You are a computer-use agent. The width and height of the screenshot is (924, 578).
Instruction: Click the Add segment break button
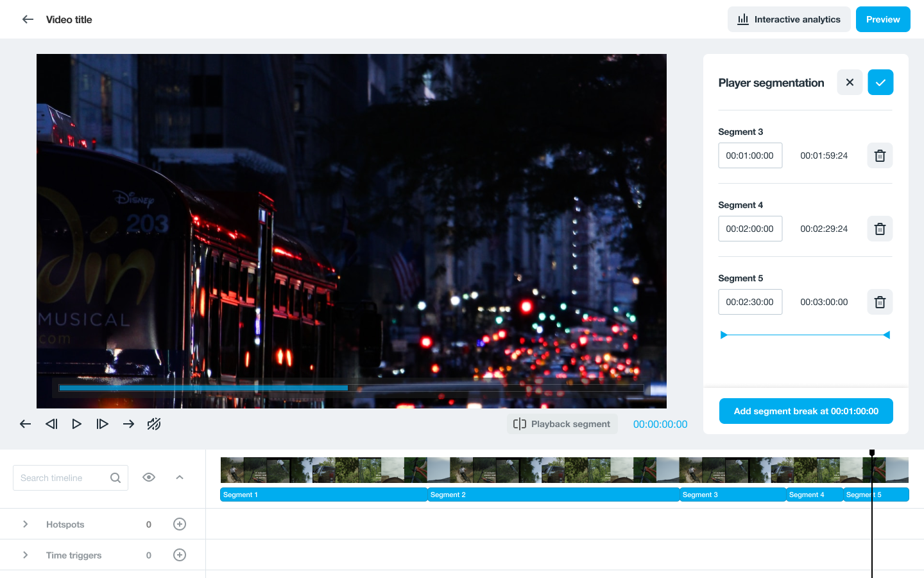806,411
